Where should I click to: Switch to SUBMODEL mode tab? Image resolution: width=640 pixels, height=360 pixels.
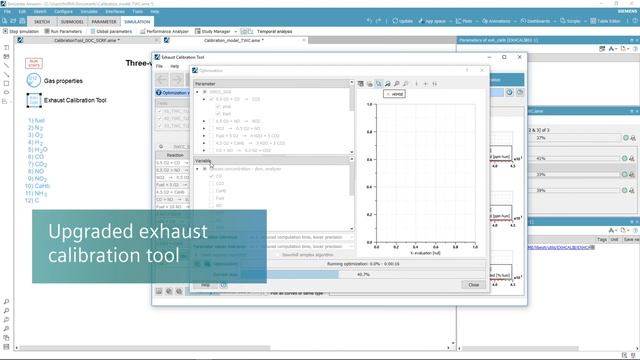72,22
